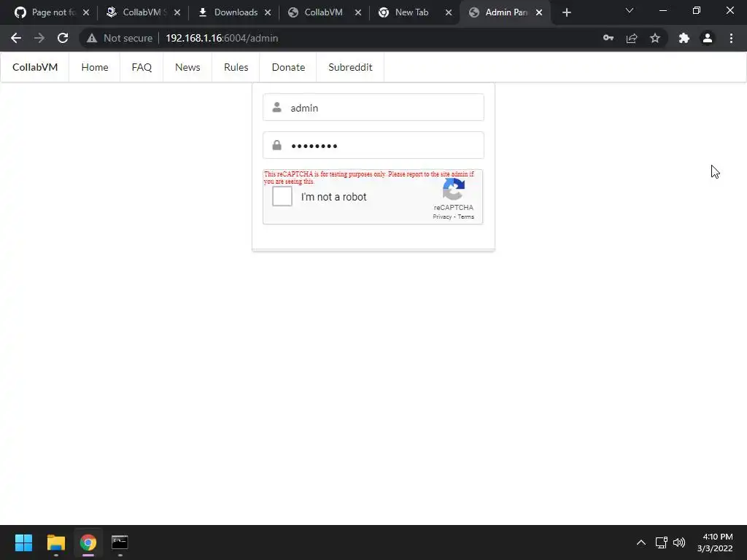Image resolution: width=747 pixels, height=560 pixels.
Task: Open the Subreddit nav item
Action: pos(350,67)
